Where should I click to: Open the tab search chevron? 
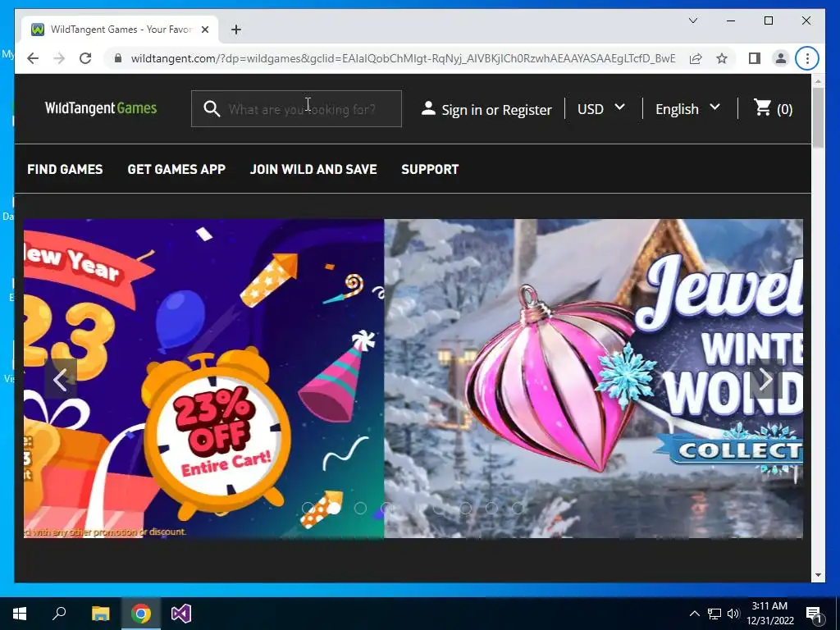(692, 21)
